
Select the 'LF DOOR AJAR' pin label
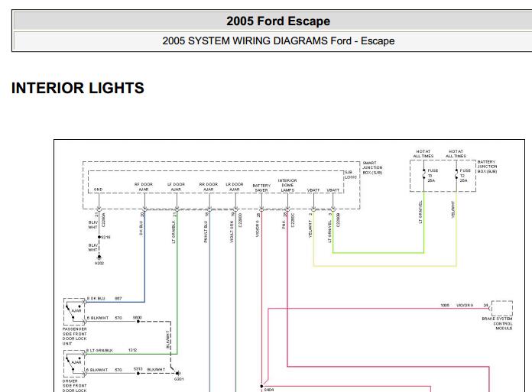(x=176, y=187)
